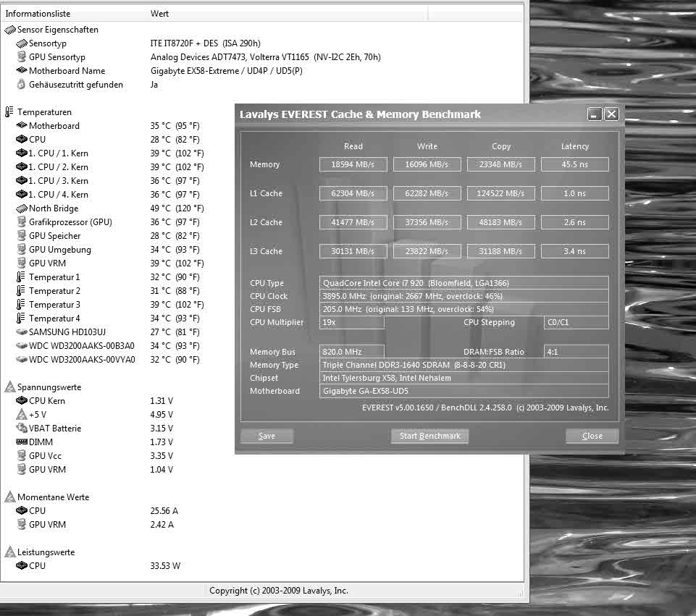Click the Sensor Eigenschaften section icon
This screenshot has width=696, height=616.
pos(9,30)
